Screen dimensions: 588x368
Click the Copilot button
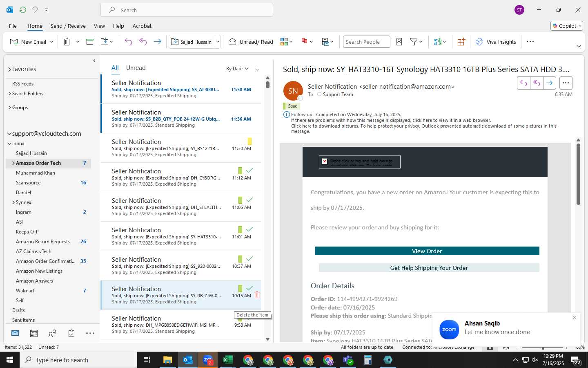click(x=567, y=26)
